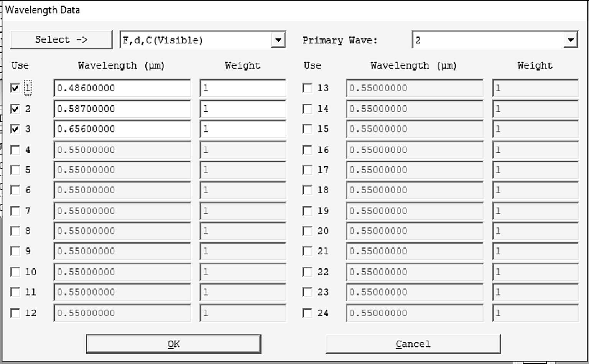589x364 pixels.
Task: Click the Weight field in row 11
Action: [243, 292]
